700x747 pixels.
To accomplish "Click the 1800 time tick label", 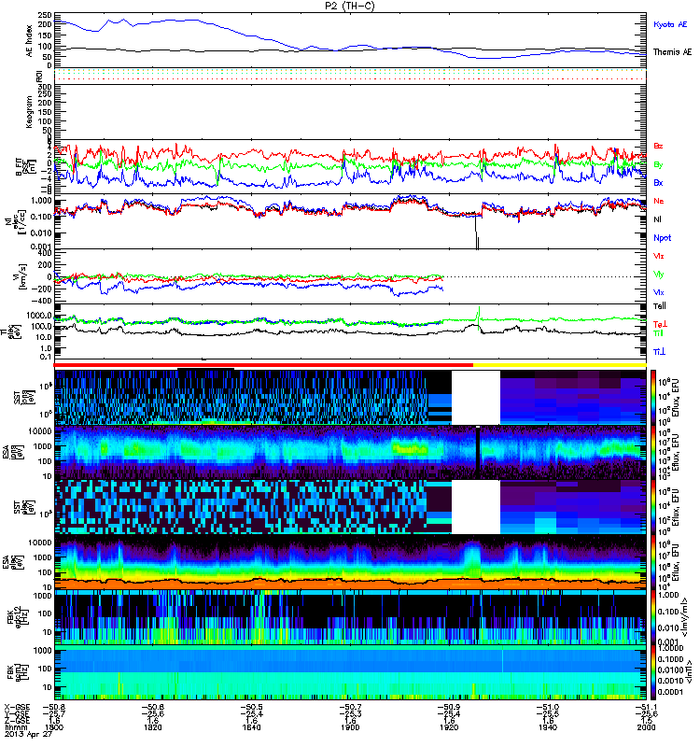I will click(54, 727).
